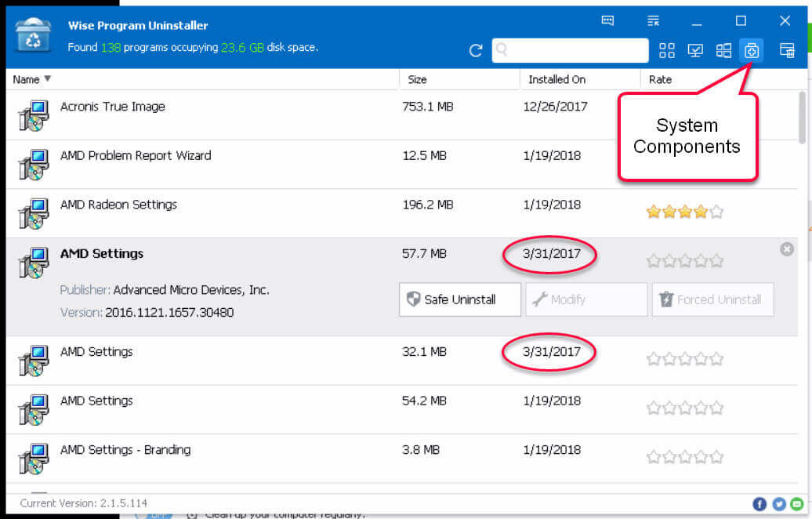Viewport: 812px width, 519px height.
Task: Click the Current Version: 2.1.5.114 status text
Action: tap(84, 503)
